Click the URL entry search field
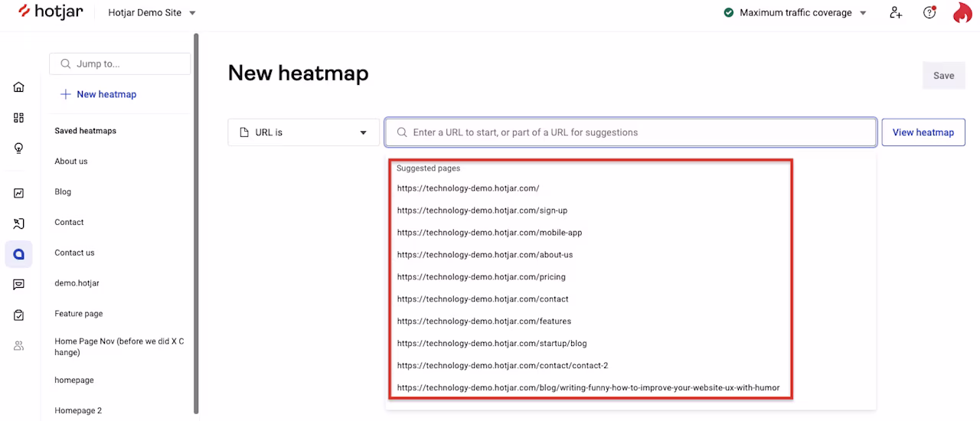The width and height of the screenshot is (980, 421). (x=631, y=132)
